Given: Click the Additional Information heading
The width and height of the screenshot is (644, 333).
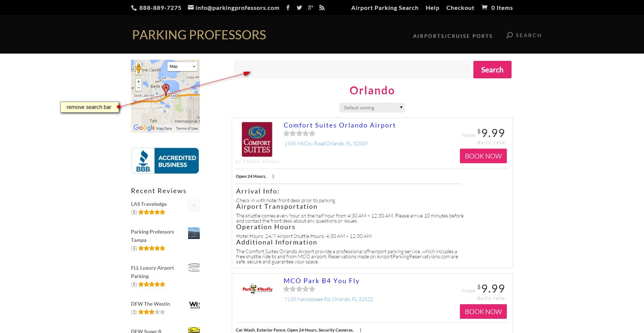Looking at the screenshot, I should 277,242.
